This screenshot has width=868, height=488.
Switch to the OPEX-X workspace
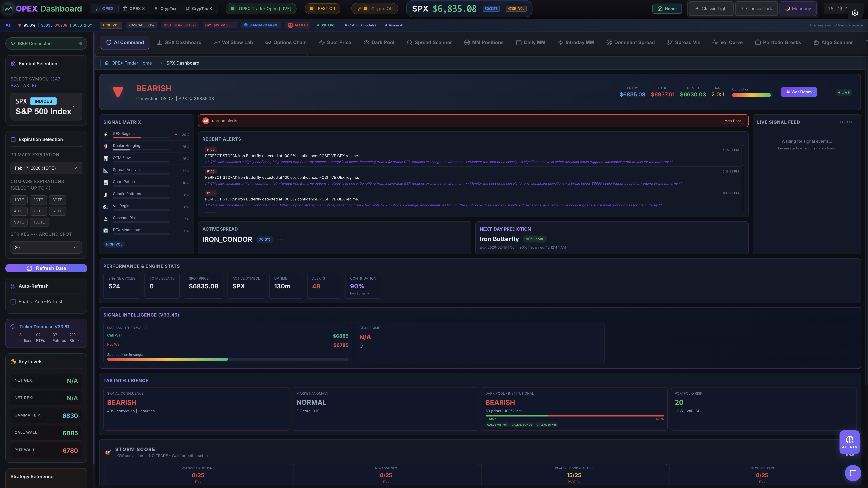(x=134, y=8)
